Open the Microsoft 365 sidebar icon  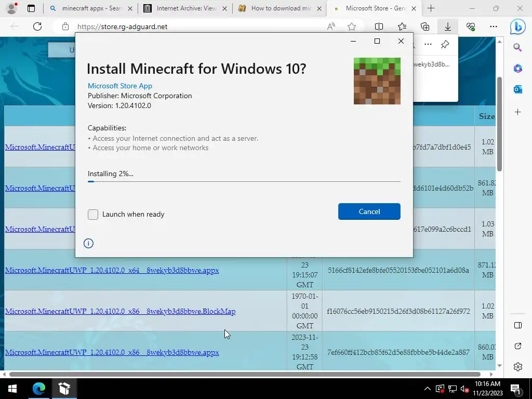(517, 69)
